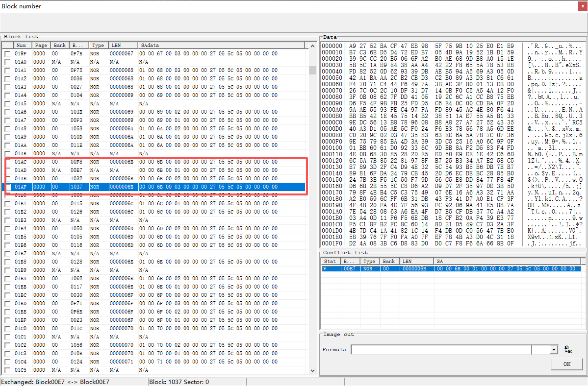Tick the checkbox for row 01A8
This screenshot has height=386, width=588.
pyautogui.click(x=7, y=128)
